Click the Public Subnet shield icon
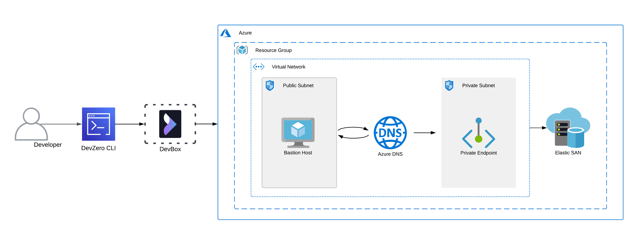Screen dimensions: 644x230 pos(270,85)
